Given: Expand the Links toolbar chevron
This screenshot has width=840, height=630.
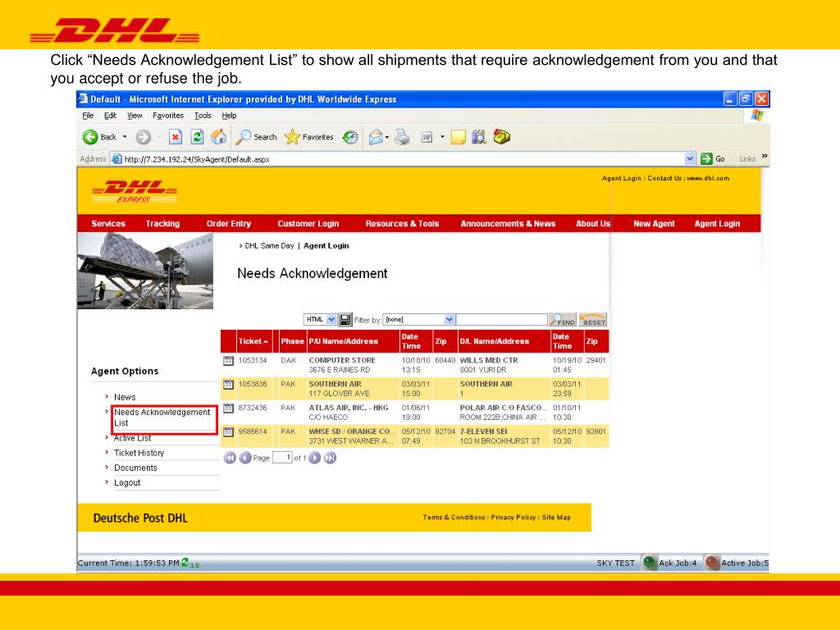Looking at the screenshot, I should [765, 157].
